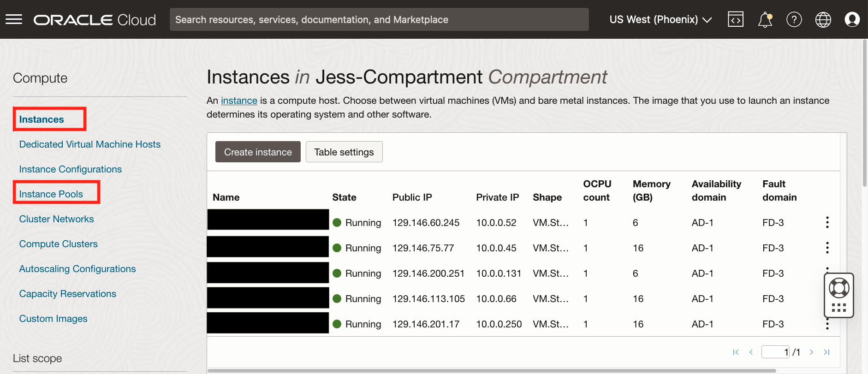Expand the US West (Phoenix) region dropdown
The width and height of the screenshot is (868, 374).
[660, 19]
